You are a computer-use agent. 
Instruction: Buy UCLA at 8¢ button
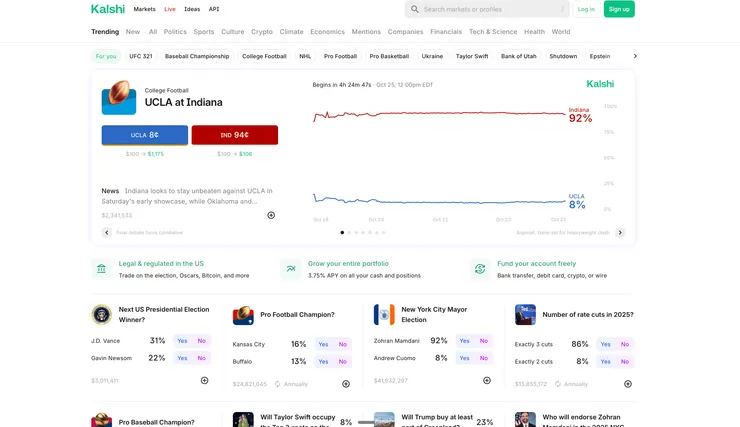144,135
